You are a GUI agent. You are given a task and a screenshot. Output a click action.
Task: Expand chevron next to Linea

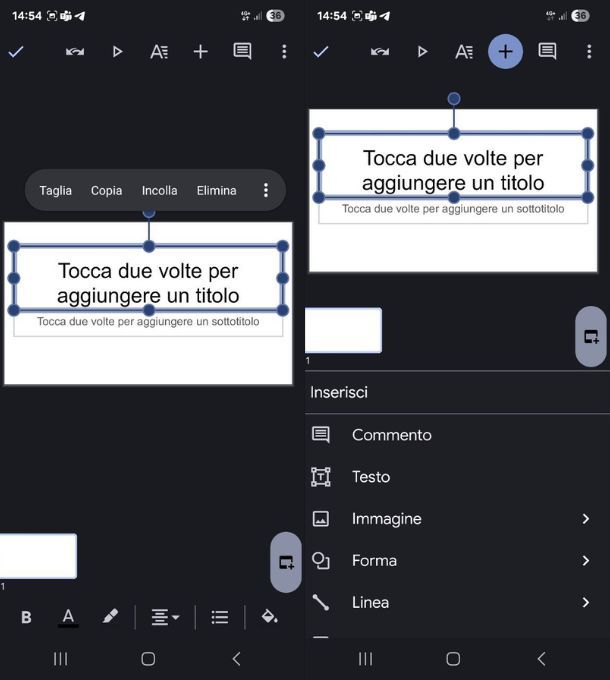[x=586, y=602]
